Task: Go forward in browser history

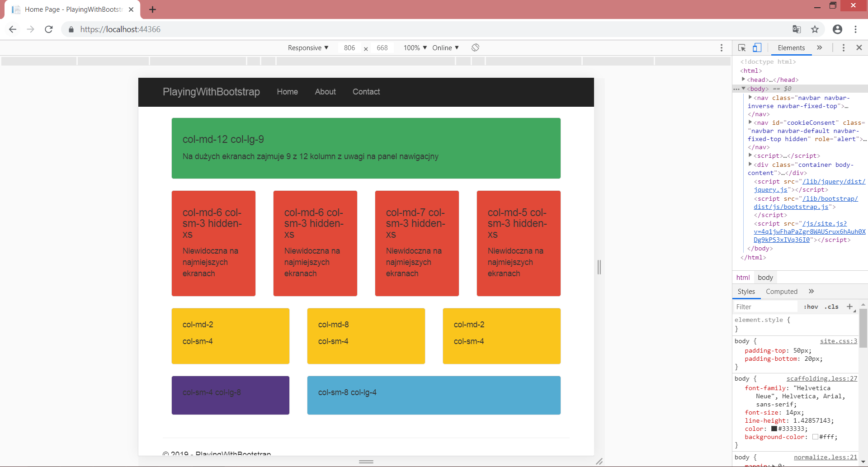Action: tap(30, 29)
